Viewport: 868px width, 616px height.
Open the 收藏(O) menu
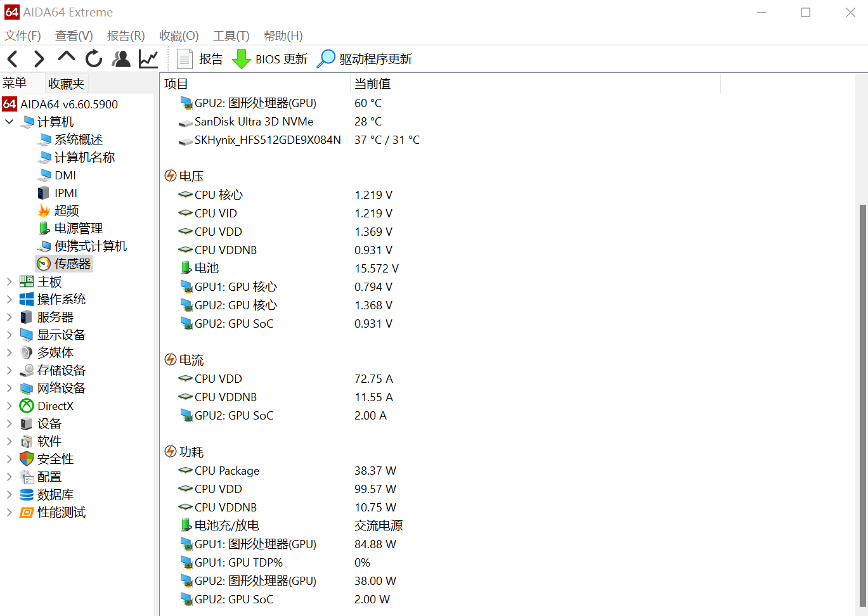click(x=179, y=35)
